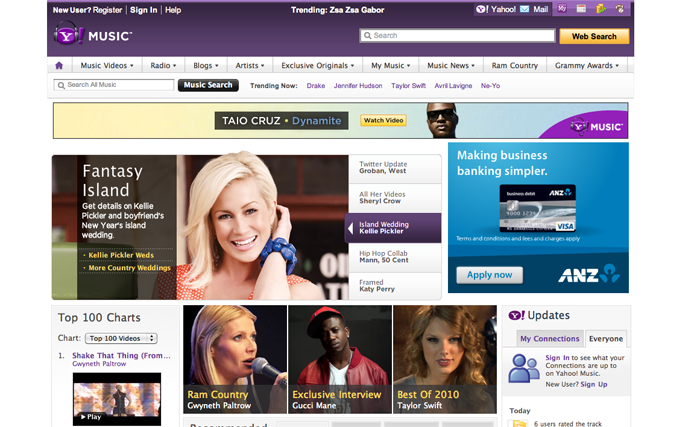
Task: Open Shake That Thing chart entry
Action: tap(121, 356)
